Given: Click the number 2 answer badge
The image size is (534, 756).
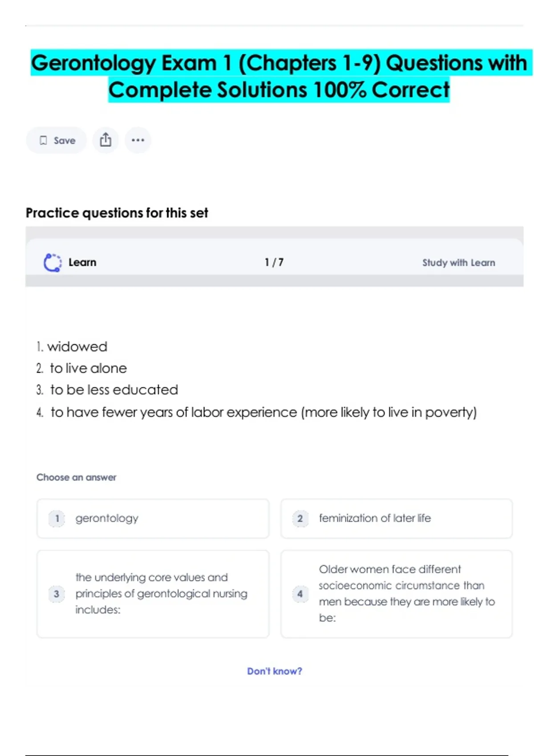Looking at the screenshot, I should (x=300, y=519).
